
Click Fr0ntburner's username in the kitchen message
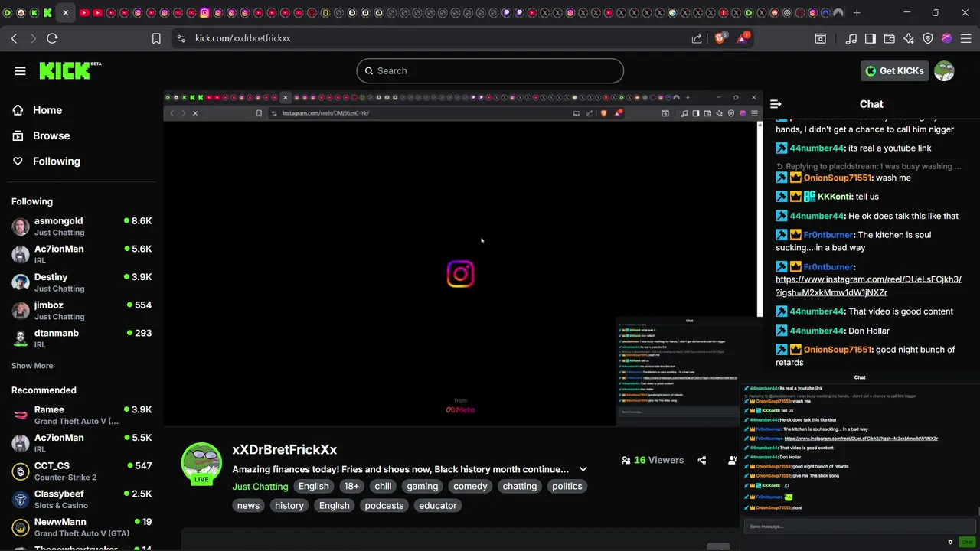coord(828,235)
